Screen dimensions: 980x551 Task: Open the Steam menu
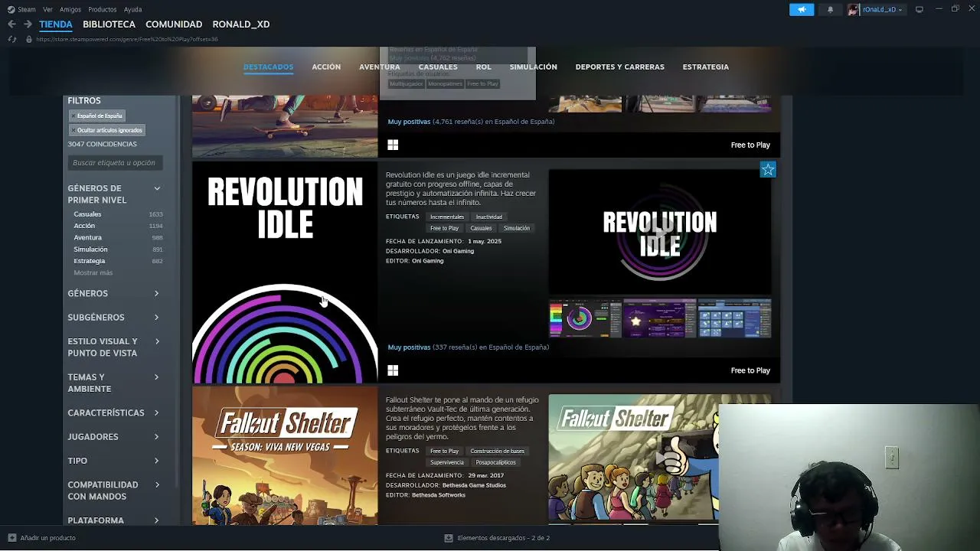click(27, 9)
